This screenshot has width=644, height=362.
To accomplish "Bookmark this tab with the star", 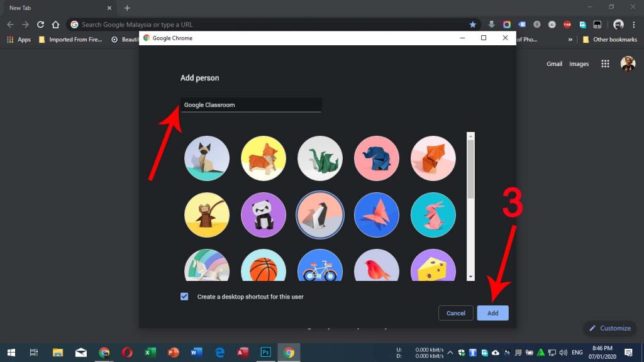I will 473,25.
